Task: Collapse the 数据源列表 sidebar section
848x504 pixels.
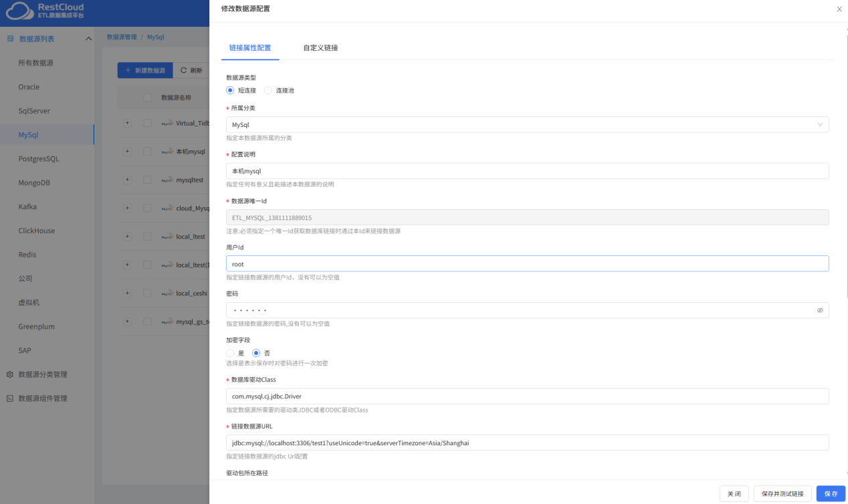Action: coord(89,39)
